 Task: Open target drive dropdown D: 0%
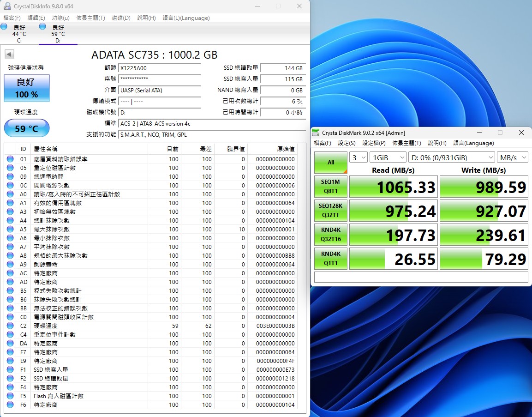(452, 157)
